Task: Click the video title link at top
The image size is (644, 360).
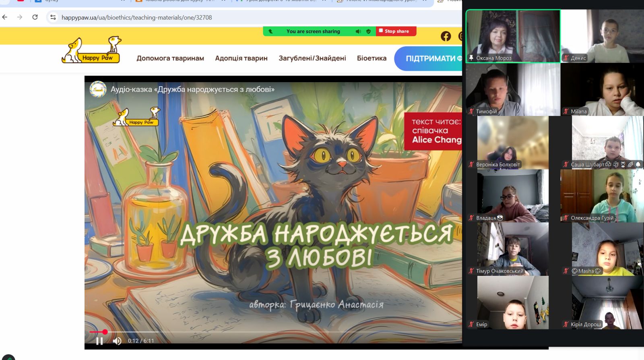Action: pos(192,89)
